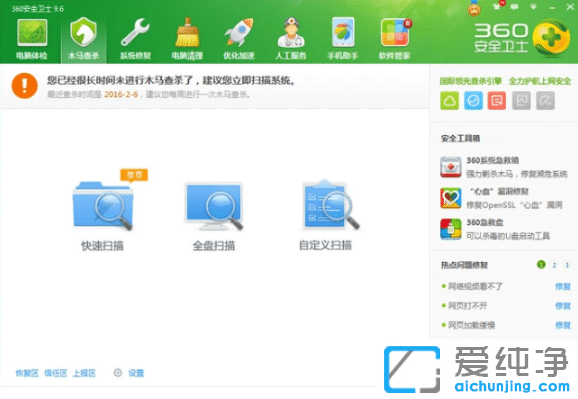Screen dimensions: 578x399
Task: Expand the main menu dropdown arrow
Action: click(x=533, y=7)
